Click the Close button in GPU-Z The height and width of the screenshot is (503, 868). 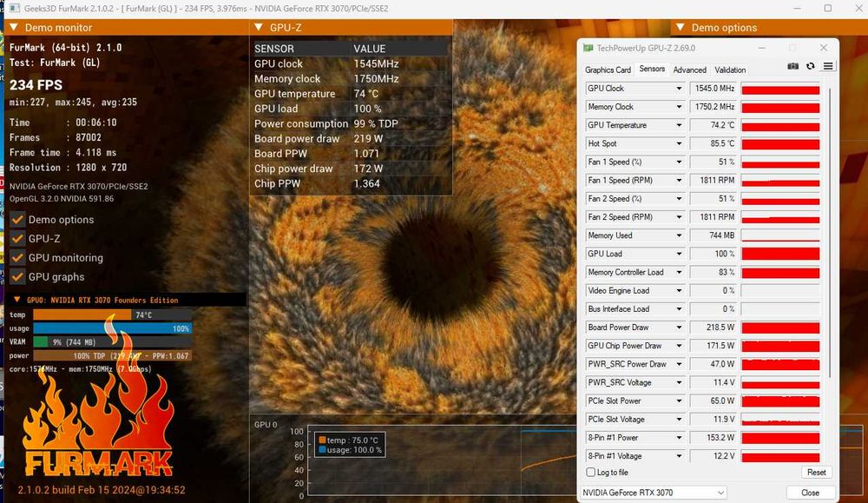tap(810, 493)
